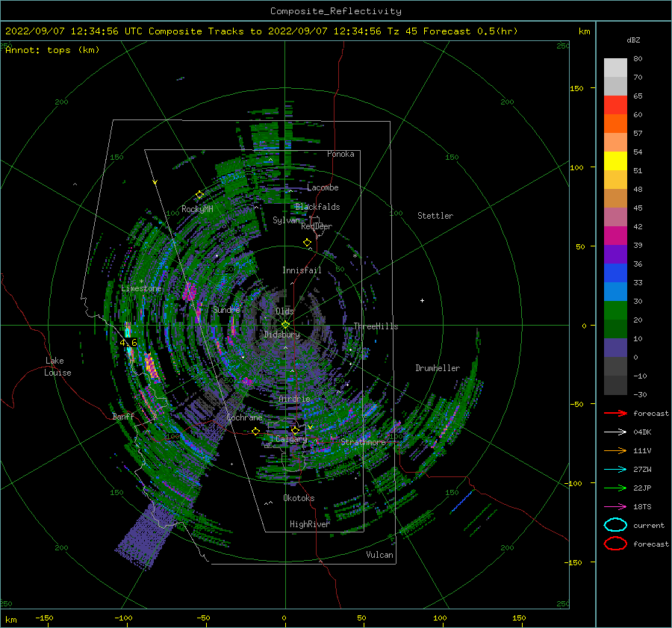Click the Composite_Reflectivity title text
This screenshot has height=628, width=672.
coord(336,11)
